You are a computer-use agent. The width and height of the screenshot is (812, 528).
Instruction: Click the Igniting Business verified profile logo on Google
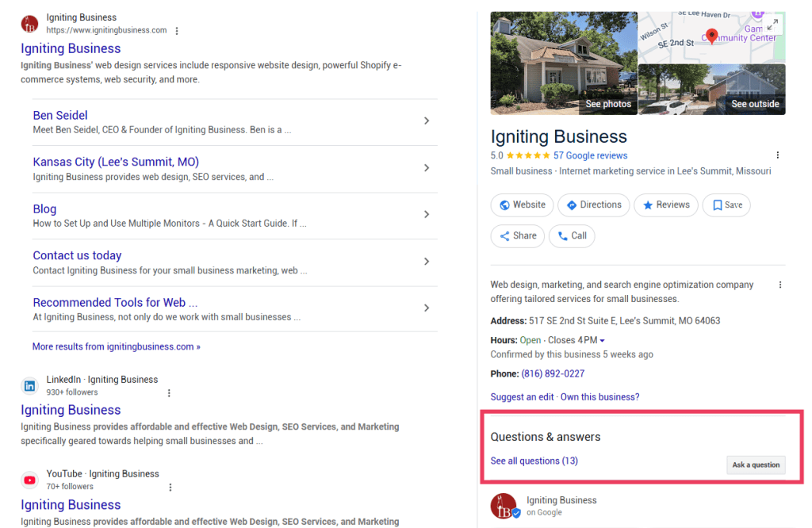pyautogui.click(x=505, y=506)
